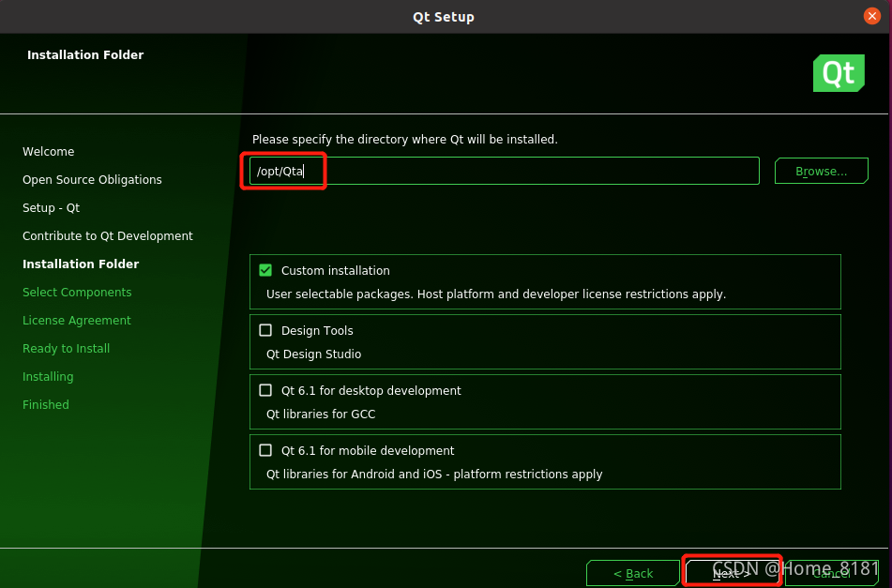
Task: Click the installation directory path field
Action: 504,171
